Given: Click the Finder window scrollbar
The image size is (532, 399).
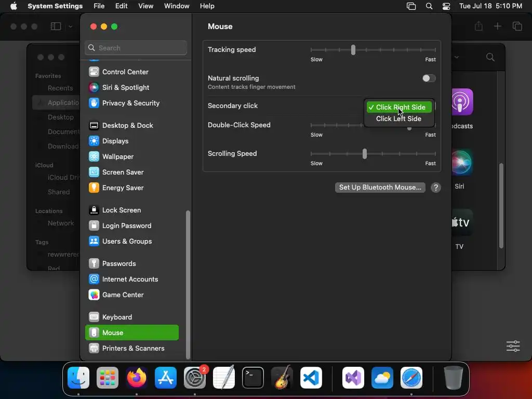Looking at the screenshot, I should tap(501, 206).
